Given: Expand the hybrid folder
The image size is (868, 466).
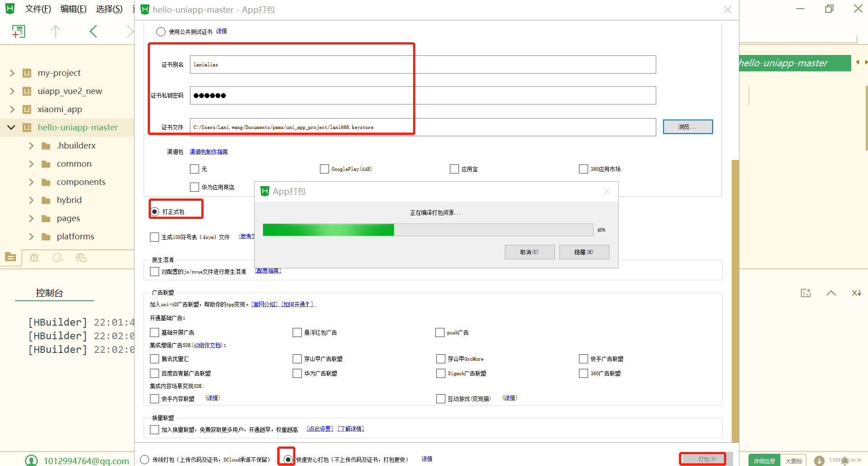Looking at the screenshot, I should coord(31,200).
